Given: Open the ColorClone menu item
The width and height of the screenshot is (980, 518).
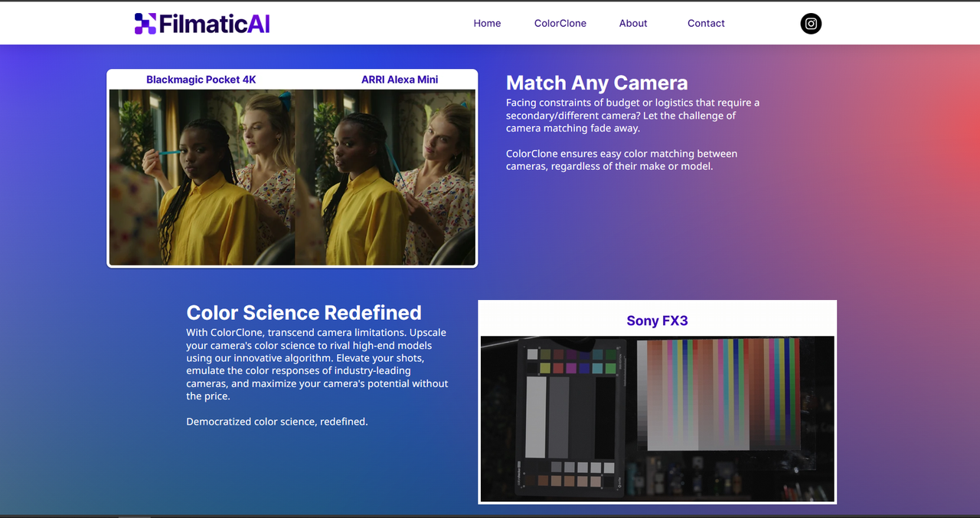Looking at the screenshot, I should (560, 24).
